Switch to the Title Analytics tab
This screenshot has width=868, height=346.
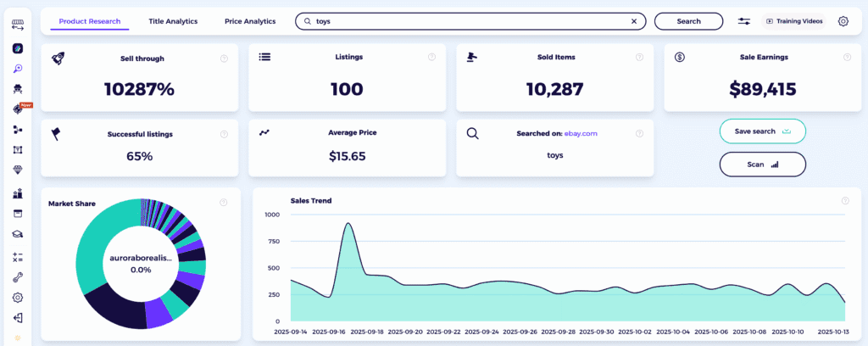pyautogui.click(x=173, y=21)
